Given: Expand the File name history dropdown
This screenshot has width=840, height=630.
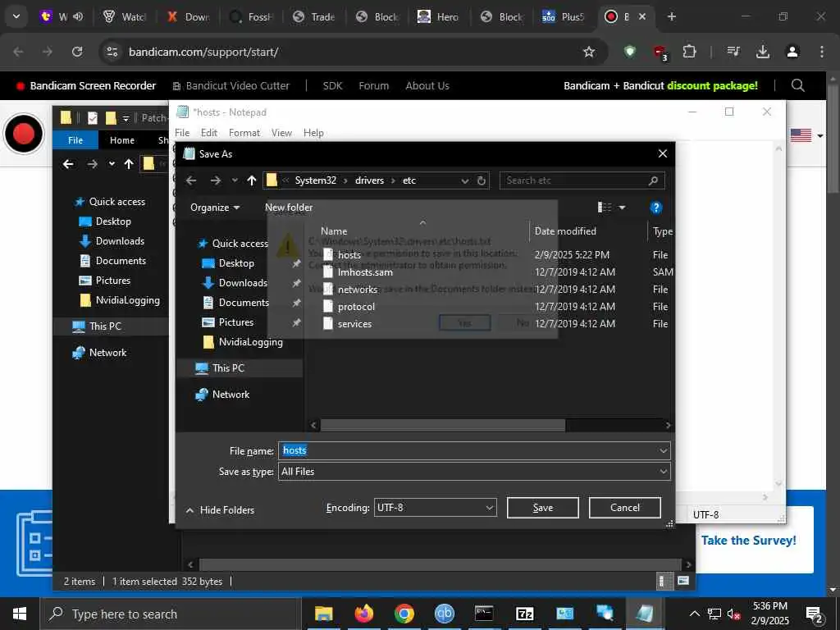Looking at the screenshot, I should 663,450.
